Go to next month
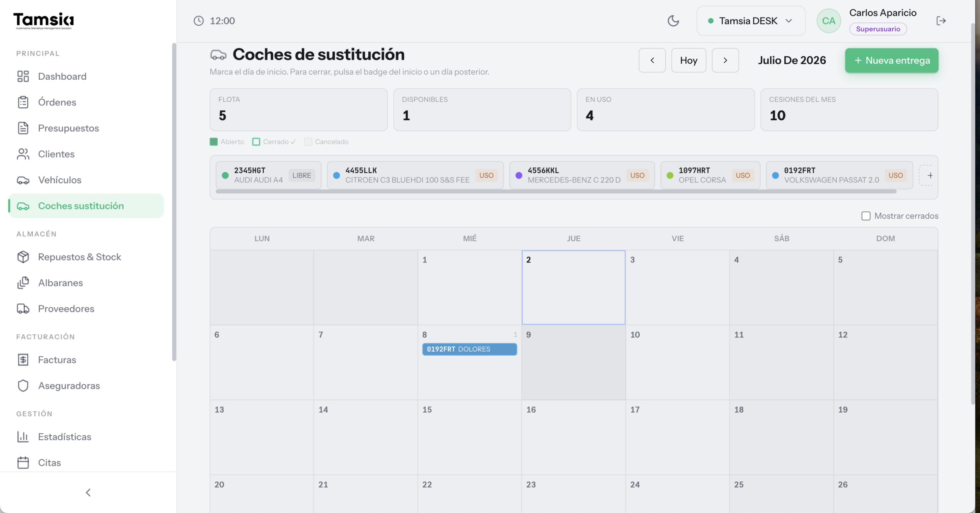The image size is (980, 513). pyautogui.click(x=725, y=60)
